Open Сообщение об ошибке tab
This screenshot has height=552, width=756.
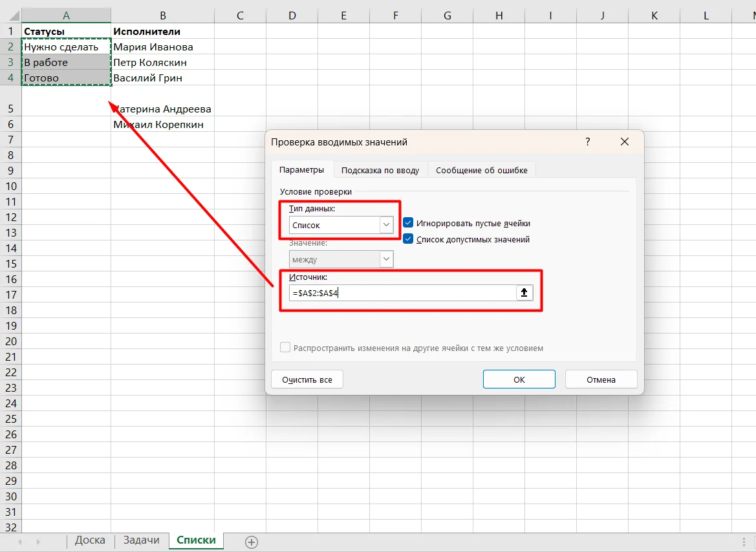pyautogui.click(x=482, y=170)
